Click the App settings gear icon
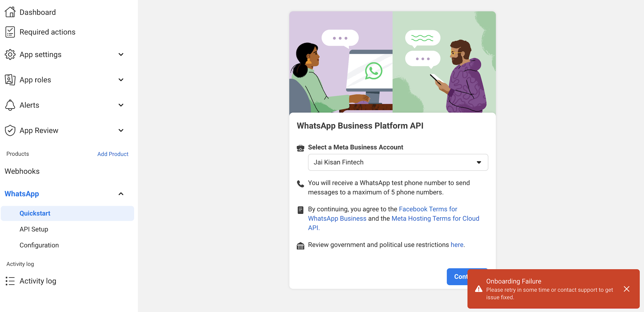644x312 pixels. tap(10, 54)
